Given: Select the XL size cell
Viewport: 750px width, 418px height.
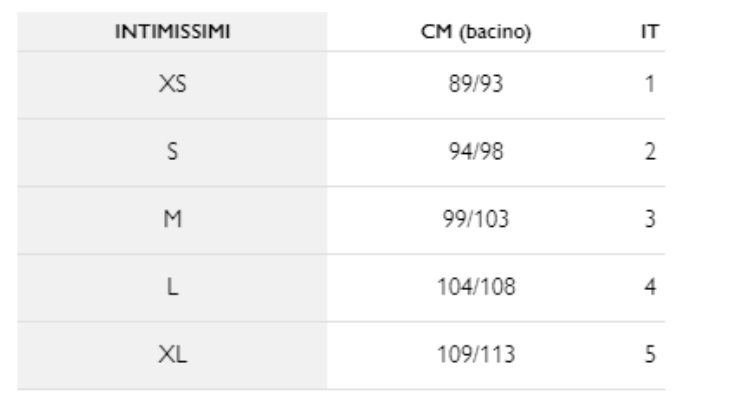Looking at the screenshot, I should coord(172,356).
